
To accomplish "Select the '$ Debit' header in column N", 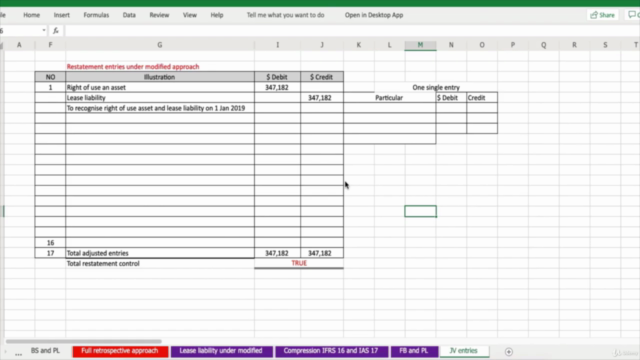I will coord(451,98).
